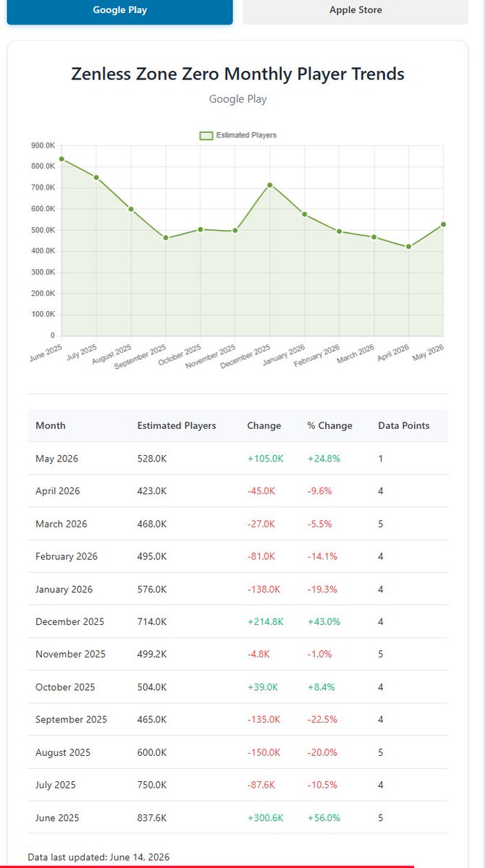Image resolution: width=485 pixels, height=868 pixels.
Task: Click the Google Play subtitle under title
Action: 237,99
